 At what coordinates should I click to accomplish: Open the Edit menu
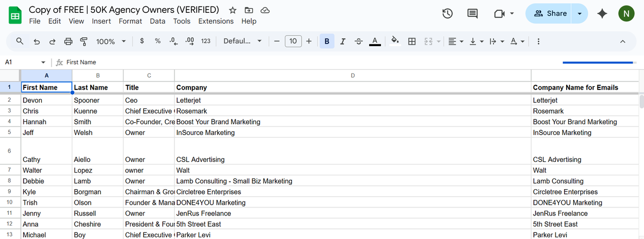54,21
